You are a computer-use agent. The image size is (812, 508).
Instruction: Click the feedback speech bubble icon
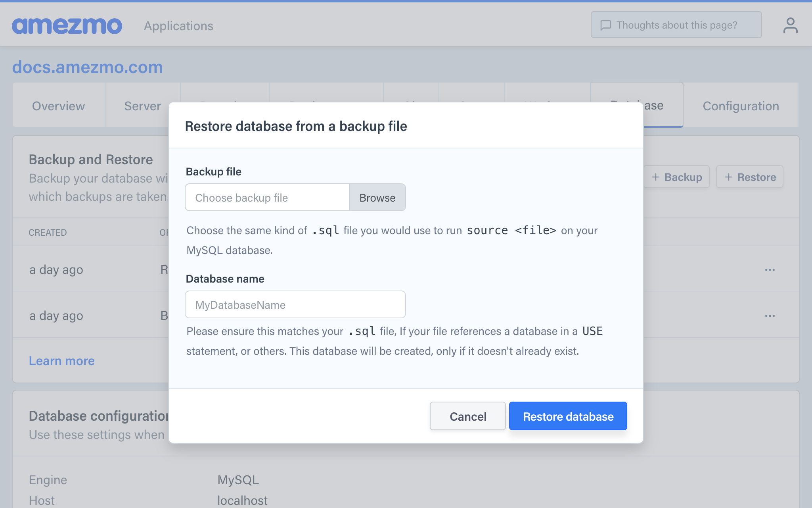[x=605, y=25]
